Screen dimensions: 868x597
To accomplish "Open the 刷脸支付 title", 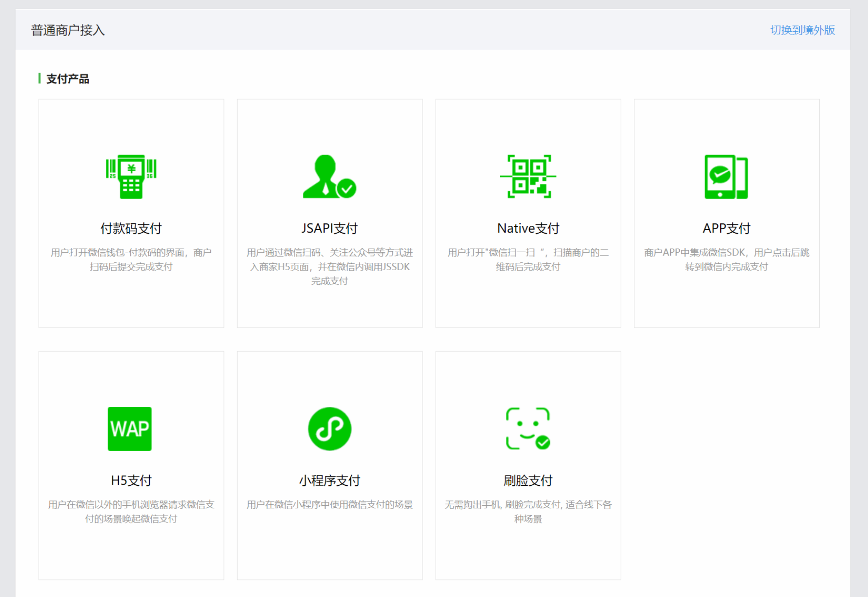I will (x=528, y=480).
